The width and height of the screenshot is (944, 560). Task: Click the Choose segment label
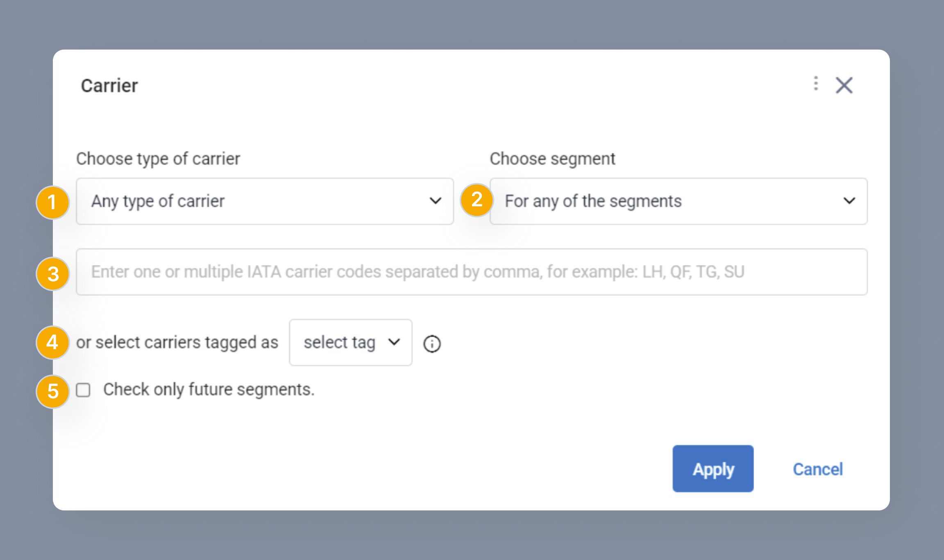[x=552, y=159]
